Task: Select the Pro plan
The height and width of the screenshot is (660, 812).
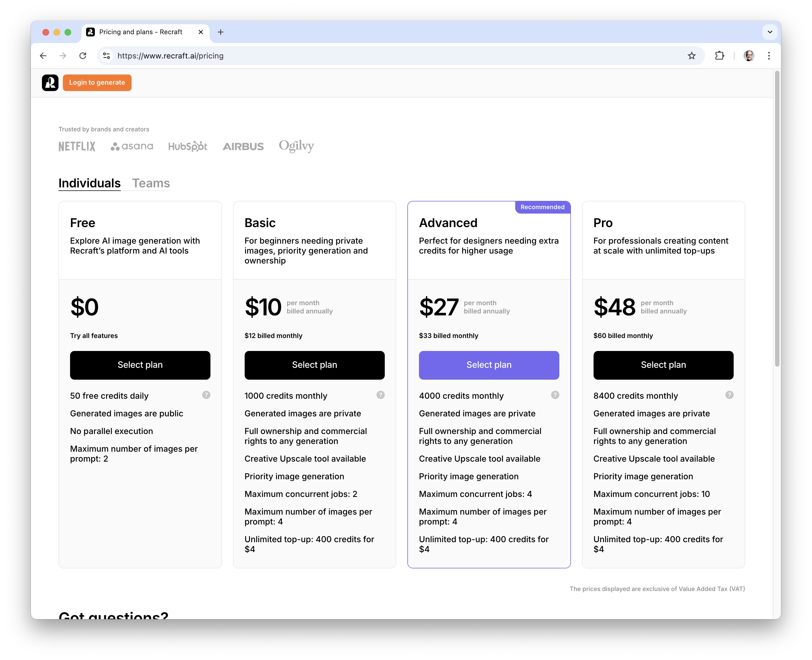Action: (x=663, y=365)
